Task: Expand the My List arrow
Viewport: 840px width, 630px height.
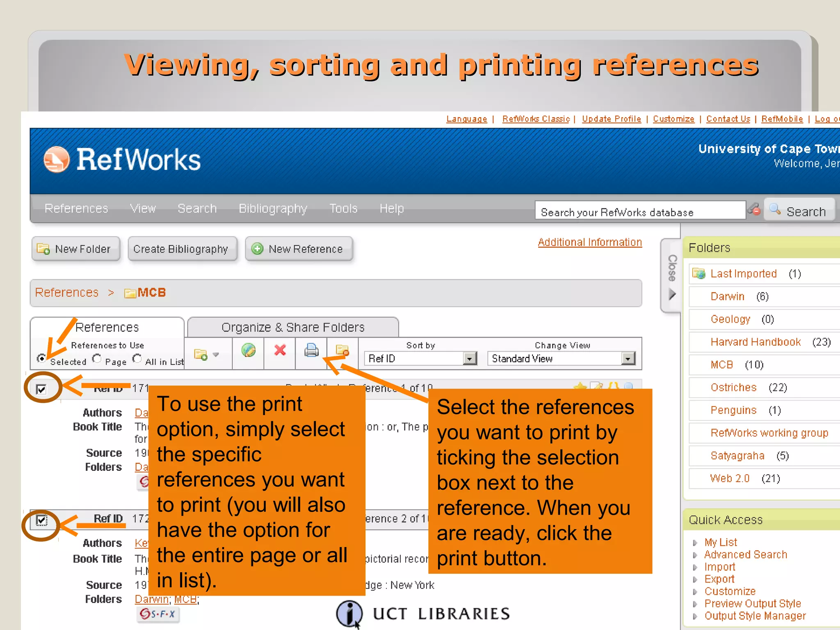Action: tap(694, 543)
